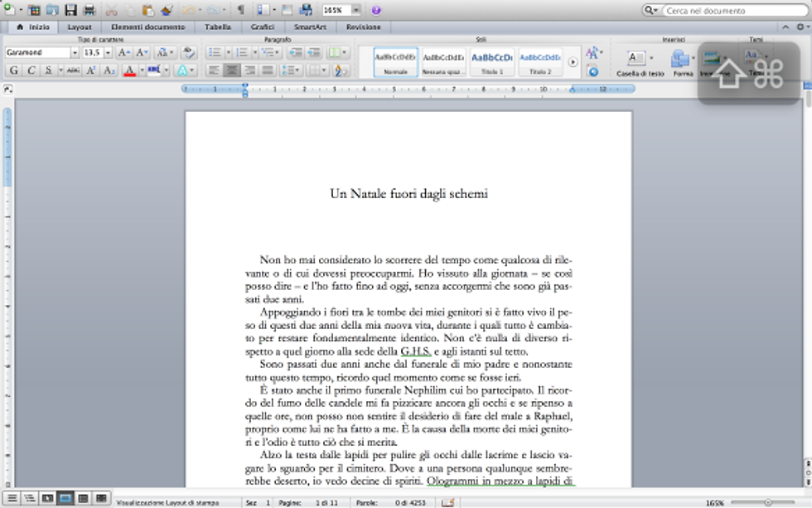This screenshot has height=508, width=812.
Task: Open the columns dropdown
Action: [337, 52]
